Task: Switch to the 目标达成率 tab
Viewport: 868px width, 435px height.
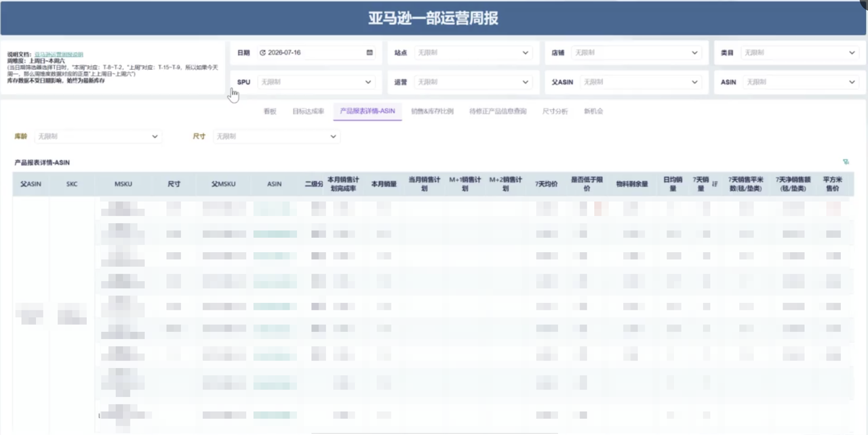Action: [308, 111]
